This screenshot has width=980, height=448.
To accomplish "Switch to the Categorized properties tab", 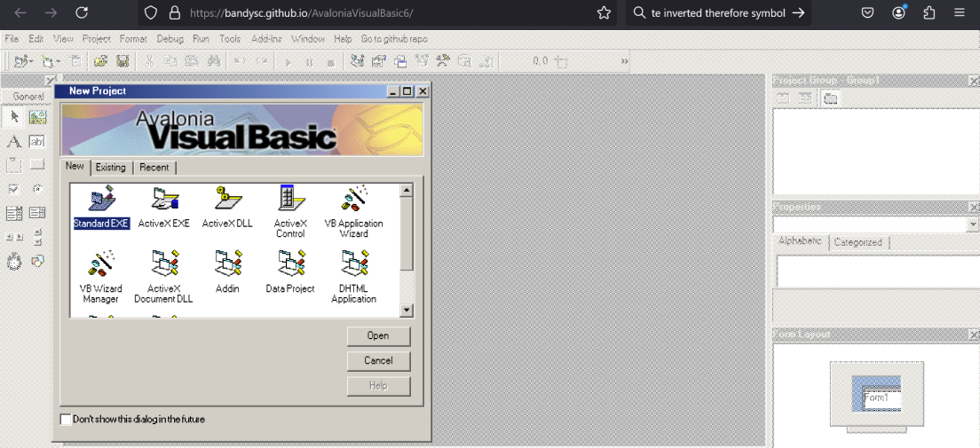I will [x=858, y=242].
